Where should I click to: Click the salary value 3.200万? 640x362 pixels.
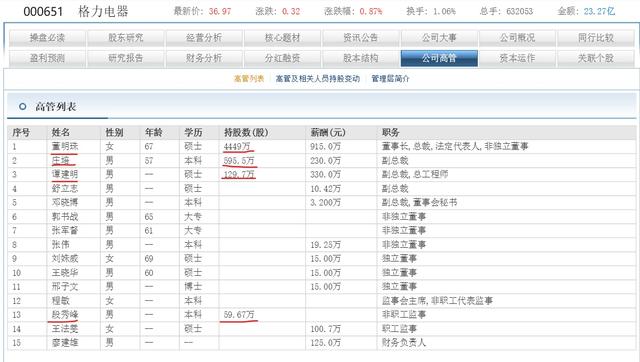[325, 203]
